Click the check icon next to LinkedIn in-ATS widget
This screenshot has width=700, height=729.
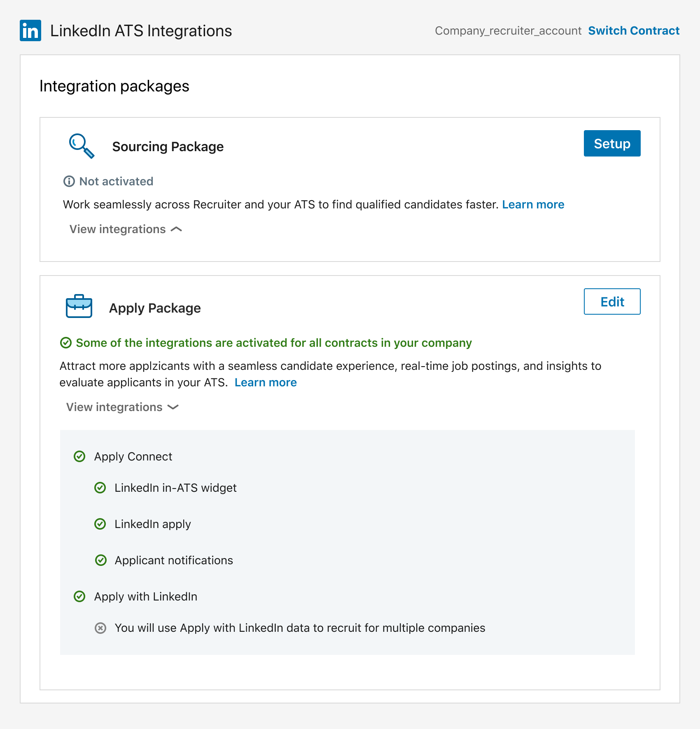(100, 488)
